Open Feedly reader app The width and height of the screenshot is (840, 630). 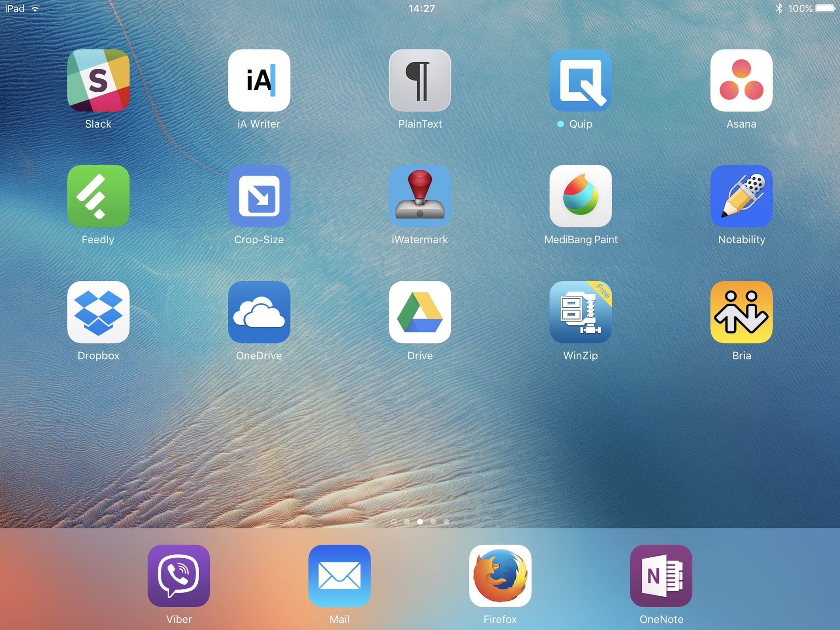tap(98, 196)
